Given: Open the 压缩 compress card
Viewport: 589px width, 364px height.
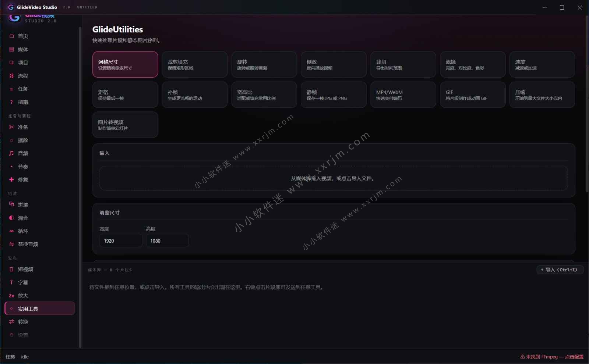Looking at the screenshot, I should pos(542,94).
